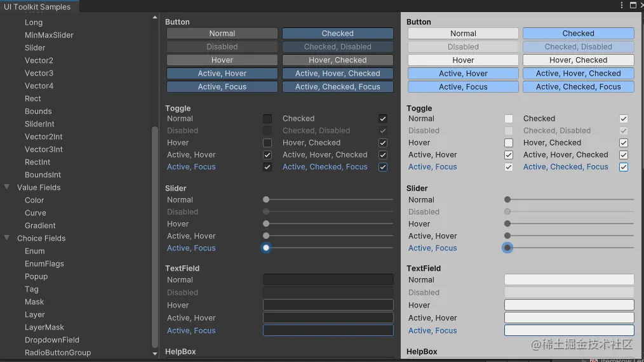Screen dimensions: 644x362
Task: Click the sidebar scroll-down arrow
Action: 155,353
